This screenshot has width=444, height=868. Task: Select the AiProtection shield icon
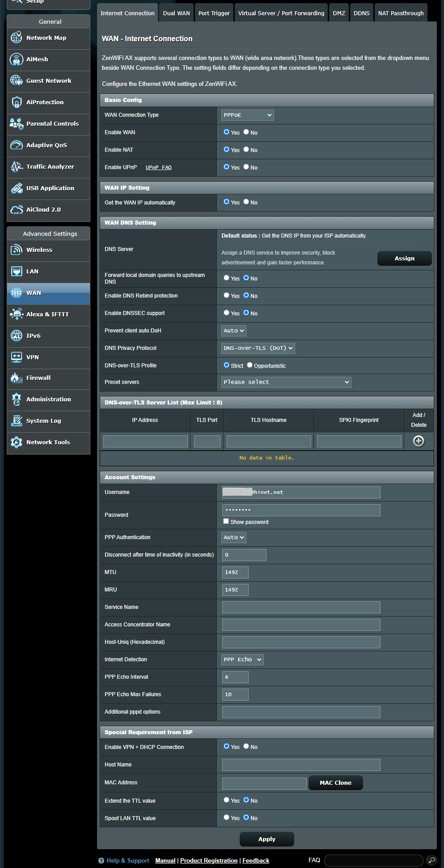tap(17, 102)
